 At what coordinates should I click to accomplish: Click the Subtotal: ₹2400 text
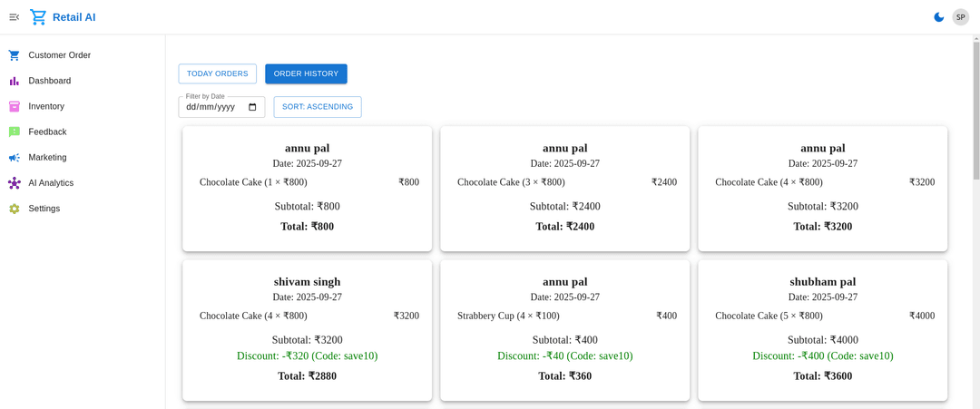565,207
